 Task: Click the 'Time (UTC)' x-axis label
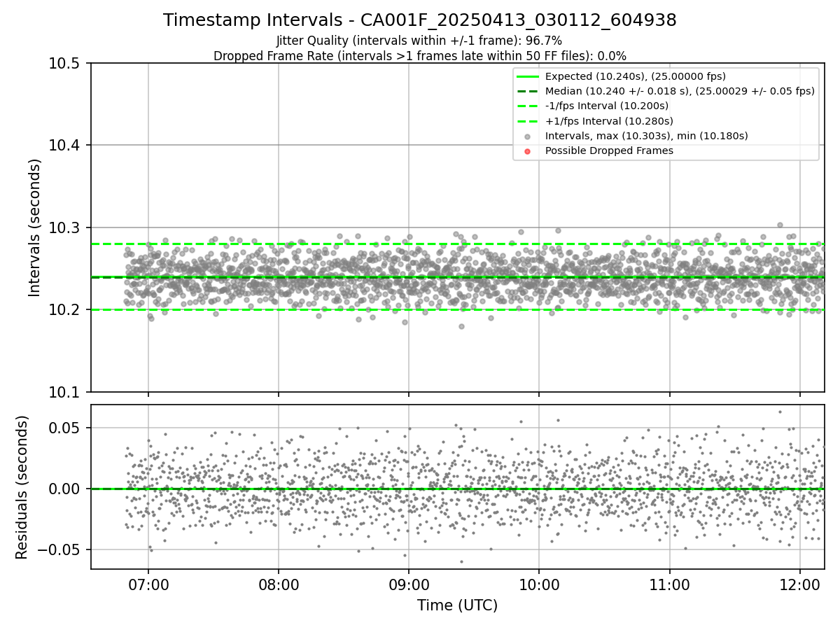[x=457, y=605]
